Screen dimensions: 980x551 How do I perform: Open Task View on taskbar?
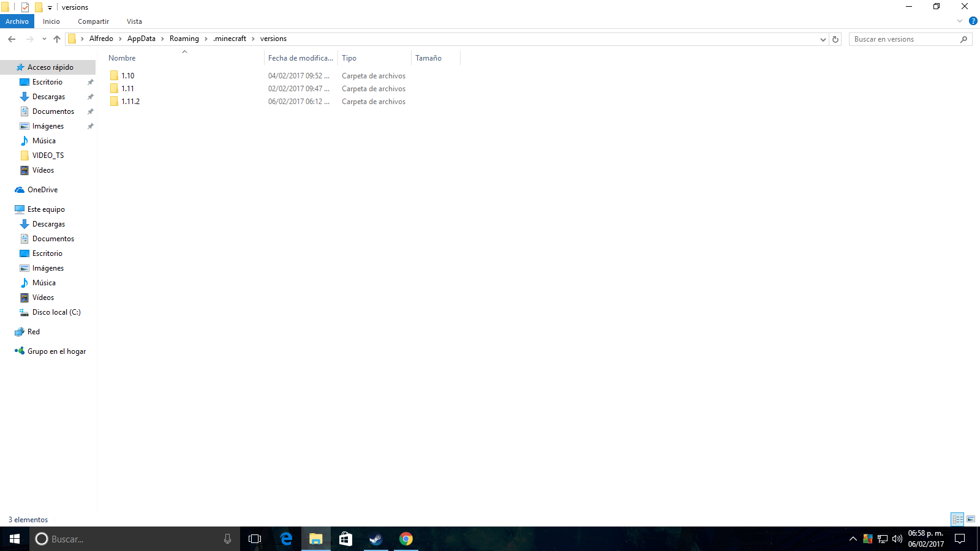[x=255, y=539]
